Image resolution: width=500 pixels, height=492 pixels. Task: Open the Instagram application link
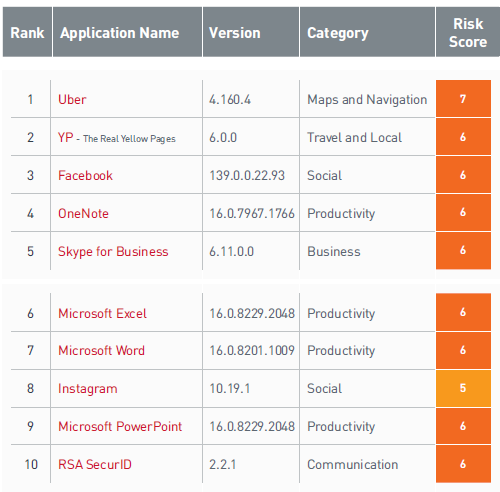[x=88, y=389]
